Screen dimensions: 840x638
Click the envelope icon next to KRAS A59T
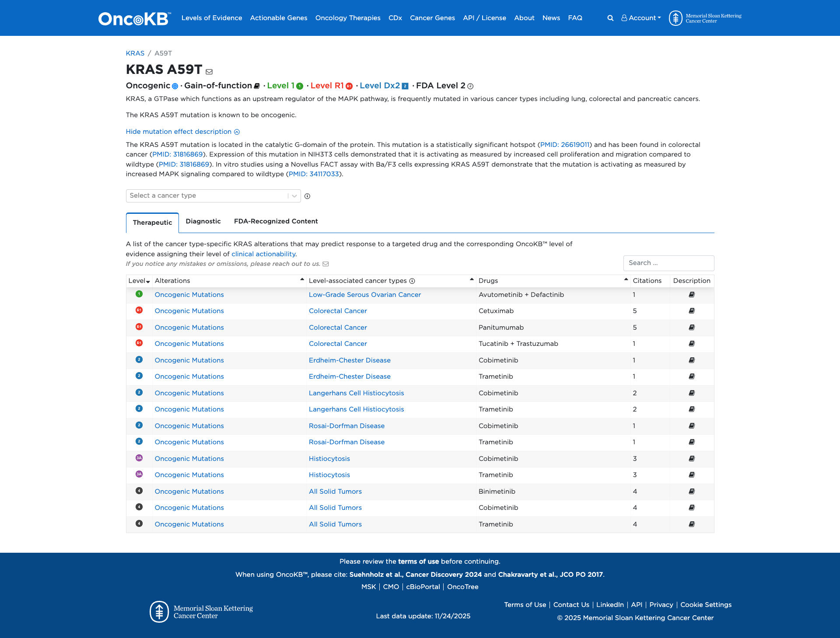point(210,71)
